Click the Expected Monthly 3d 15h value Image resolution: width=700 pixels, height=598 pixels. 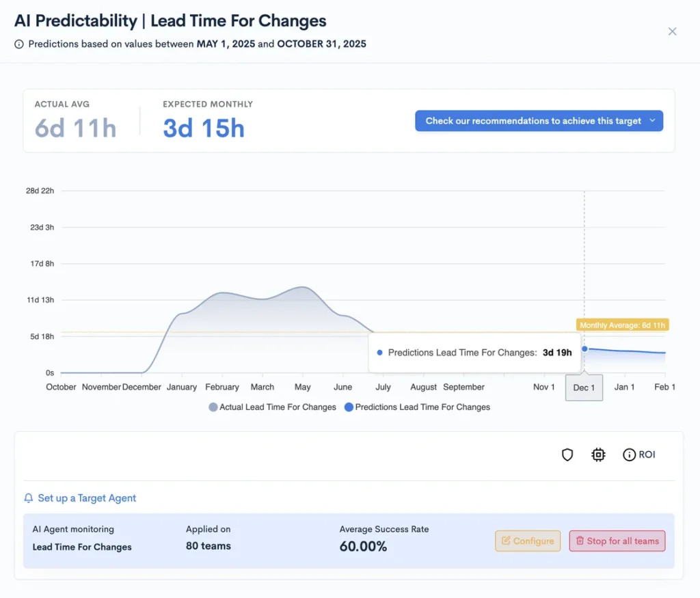tap(204, 128)
